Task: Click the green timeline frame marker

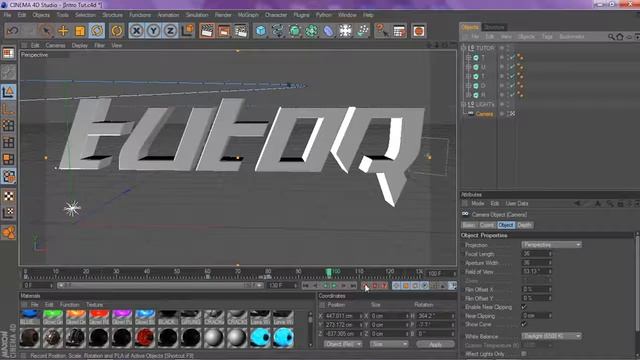Action: point(329,272)
